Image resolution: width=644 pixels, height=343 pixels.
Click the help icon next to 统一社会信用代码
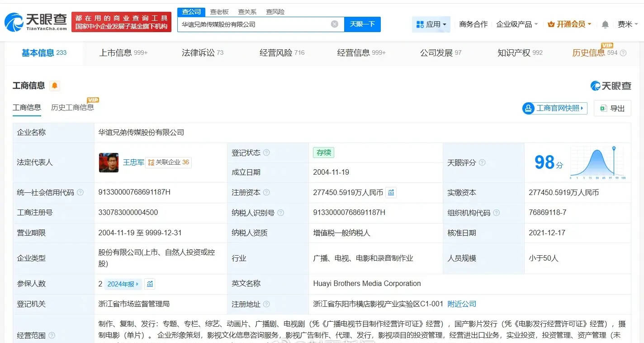point(80,193)
